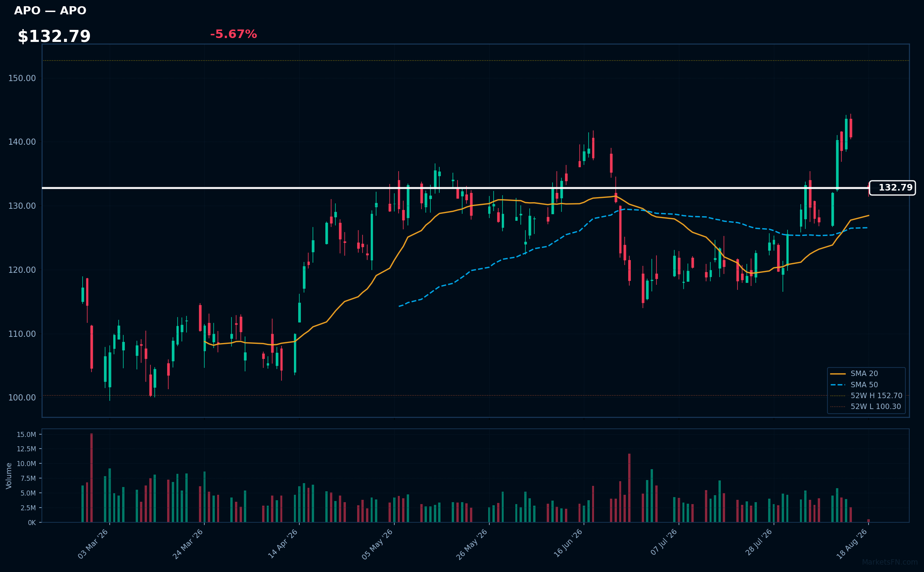The width and height of the screenshot is (924, 572).
Task: Click the 150.00 price axis label
Action: [22, 78]
